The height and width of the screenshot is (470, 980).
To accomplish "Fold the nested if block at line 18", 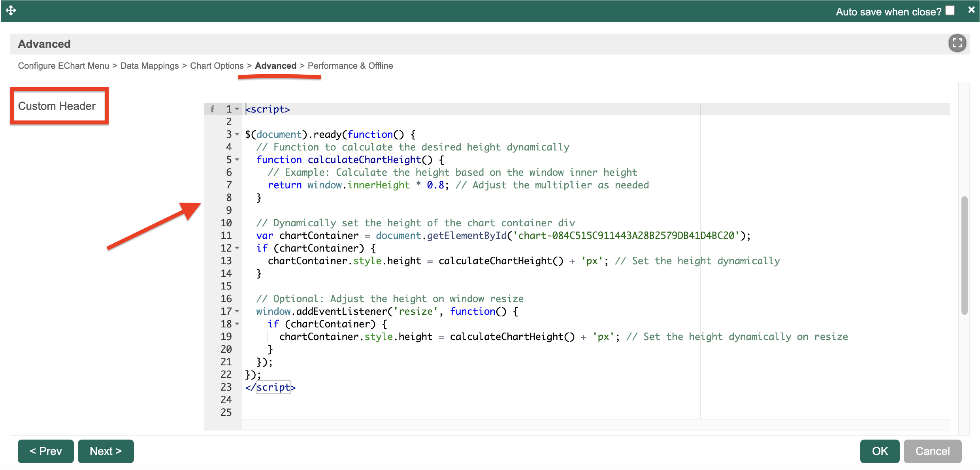I will point(237,324).
